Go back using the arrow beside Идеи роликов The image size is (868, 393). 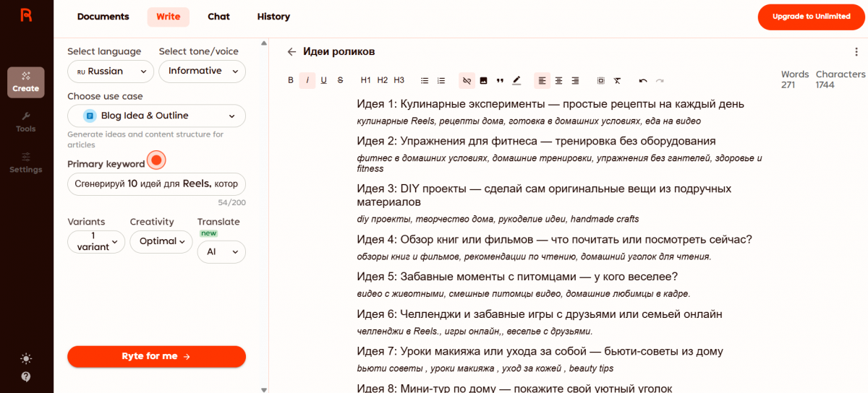[292, 52]
